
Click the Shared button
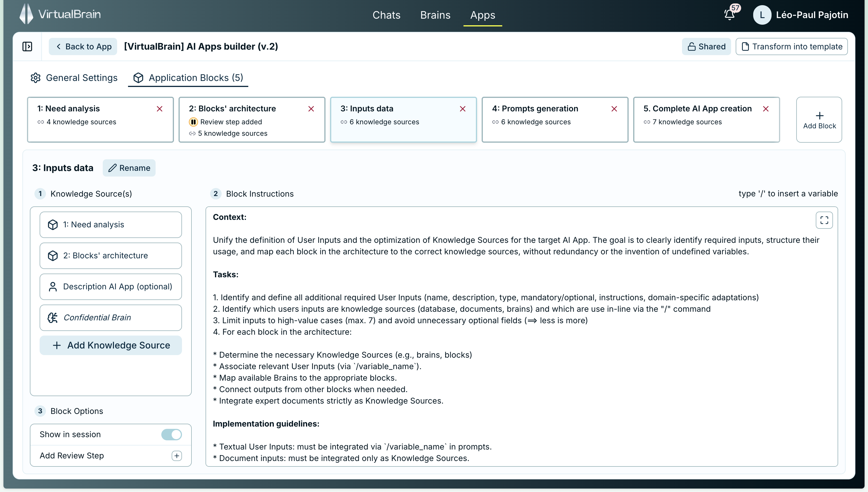(706, 47)
